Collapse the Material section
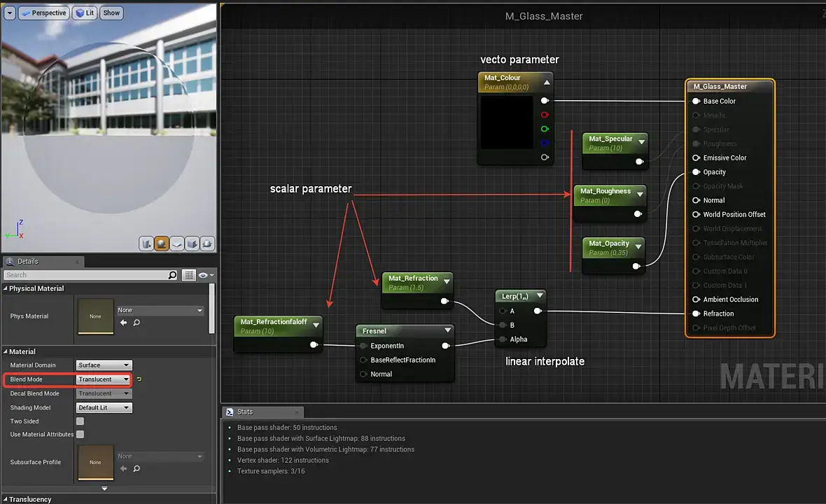 pyautogui.click(x=6, y=351)
